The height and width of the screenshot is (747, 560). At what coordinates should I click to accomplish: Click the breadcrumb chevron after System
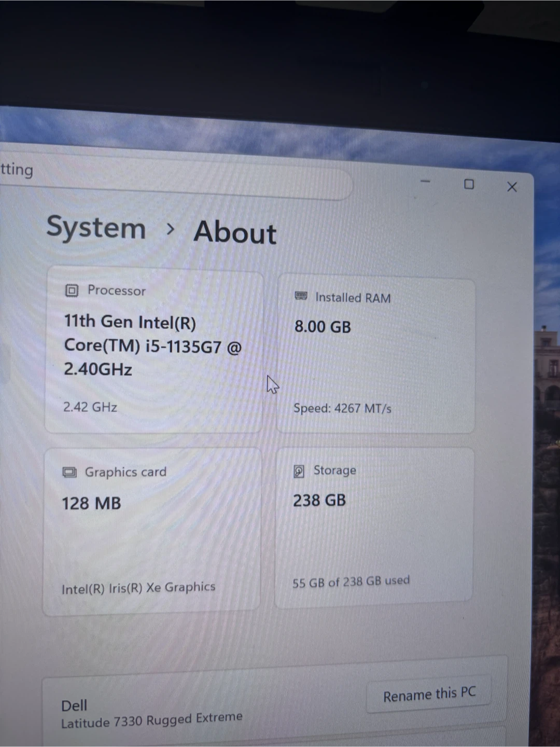[170, 228]
